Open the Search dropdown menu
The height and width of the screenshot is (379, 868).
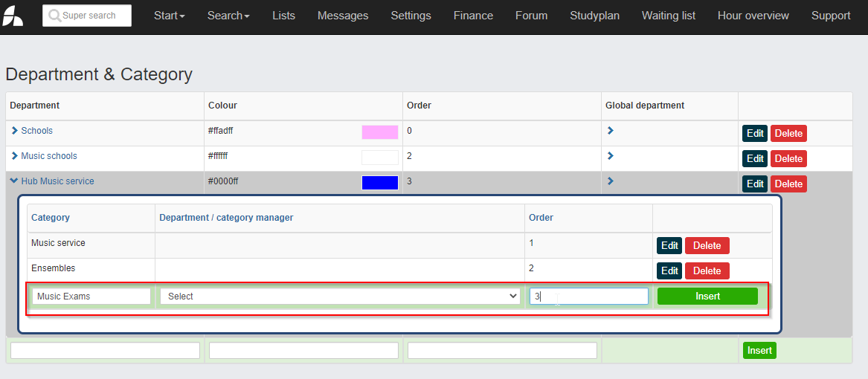coord(228,16)
